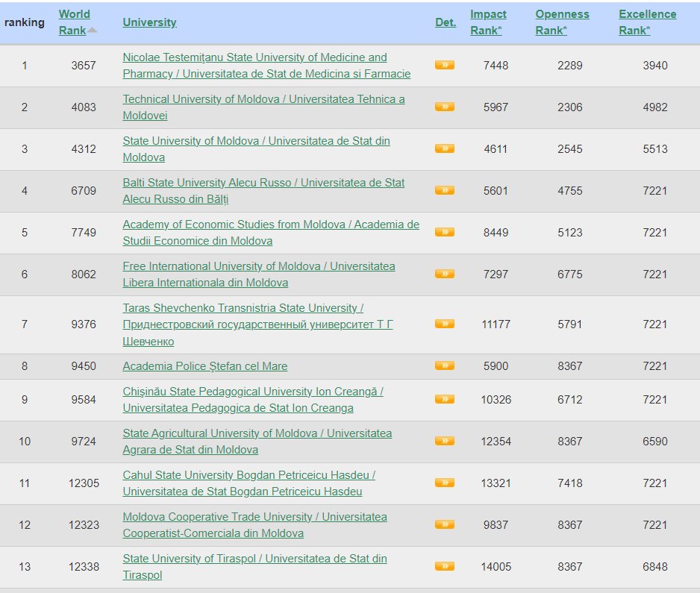The image size is (700, 593).
Task: Open Moldova Cooperative Trade University link
Action: [255, 524]
